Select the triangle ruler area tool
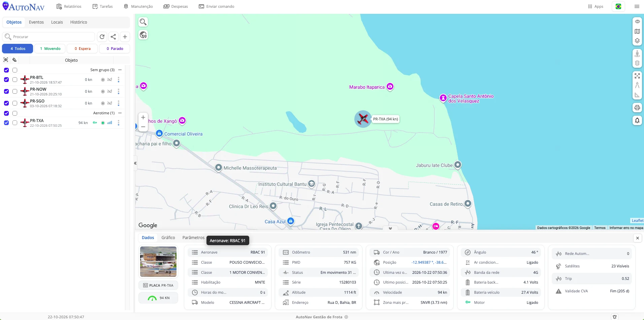 [x=637, y=95]
